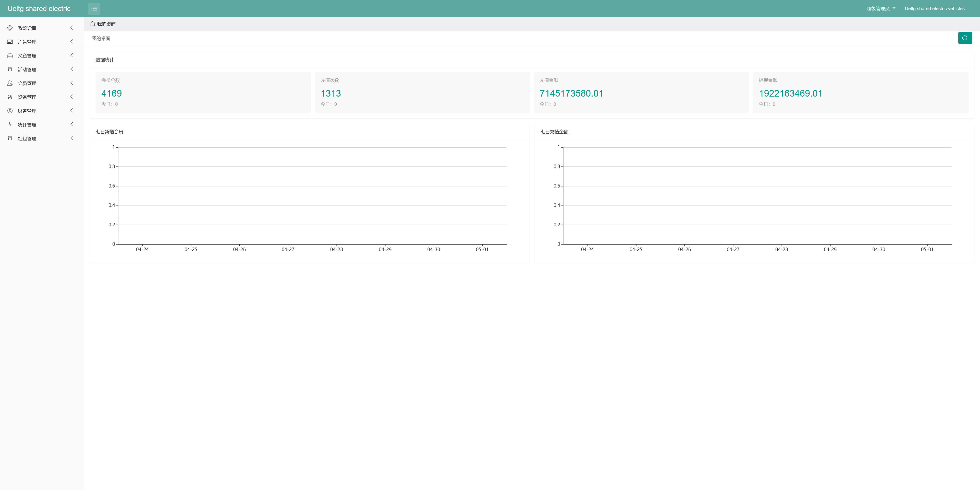Toggle the sidebar collapse hamburger button
This screenshot has height=490, width=980.
(94, 9)
